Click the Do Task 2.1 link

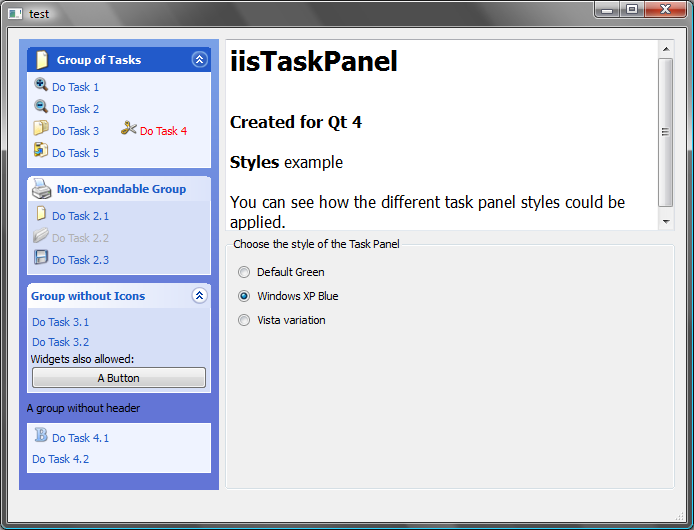81,216
